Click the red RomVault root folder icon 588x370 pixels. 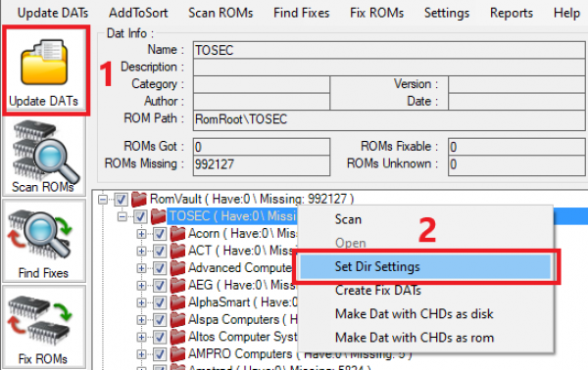click(x=139, y=200)
